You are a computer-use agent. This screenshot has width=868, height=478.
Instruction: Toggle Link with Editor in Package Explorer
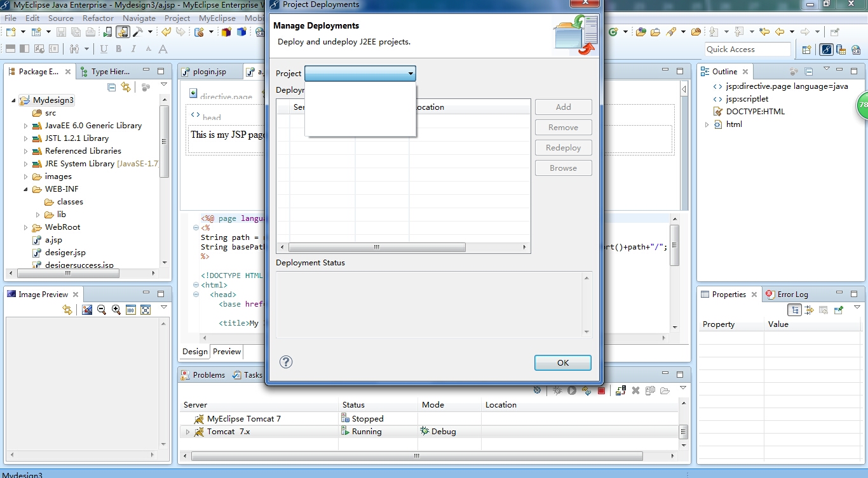pyautogui.click(x=126, y=87)
